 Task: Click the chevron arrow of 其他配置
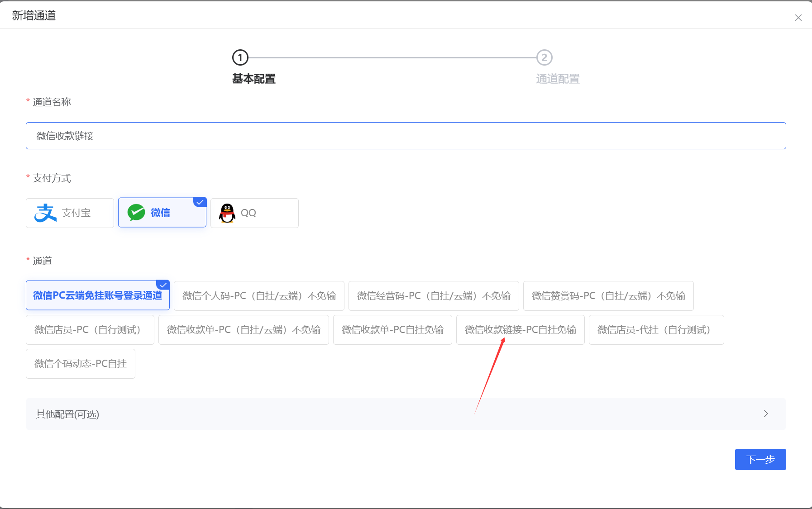(x=766, y=414)
